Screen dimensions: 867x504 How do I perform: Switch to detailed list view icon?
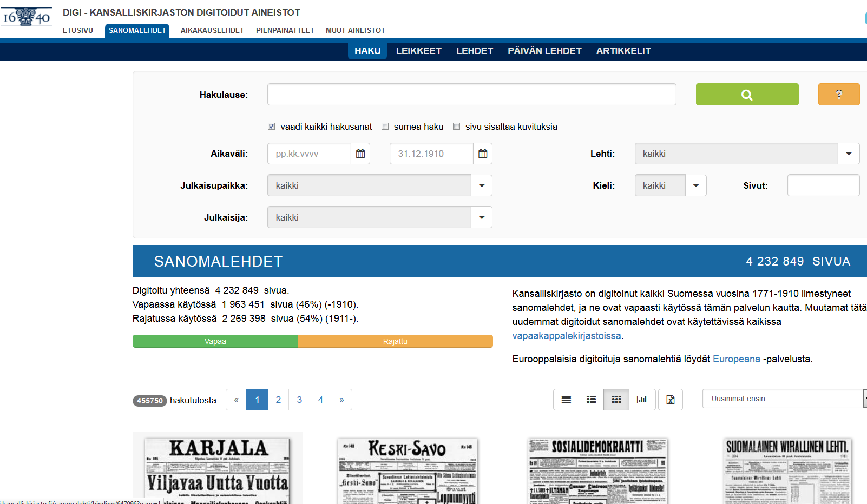591,400
